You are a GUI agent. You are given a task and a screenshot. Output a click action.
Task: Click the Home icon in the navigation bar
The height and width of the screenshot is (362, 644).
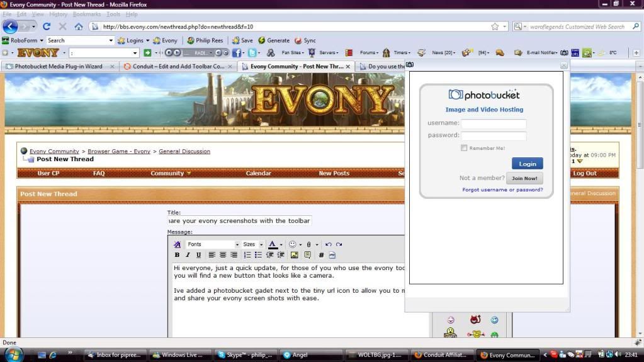tap(79, 26)
